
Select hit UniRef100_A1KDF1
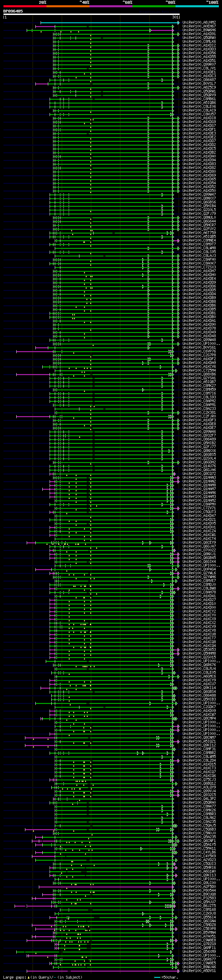click(x=199, y=129)
